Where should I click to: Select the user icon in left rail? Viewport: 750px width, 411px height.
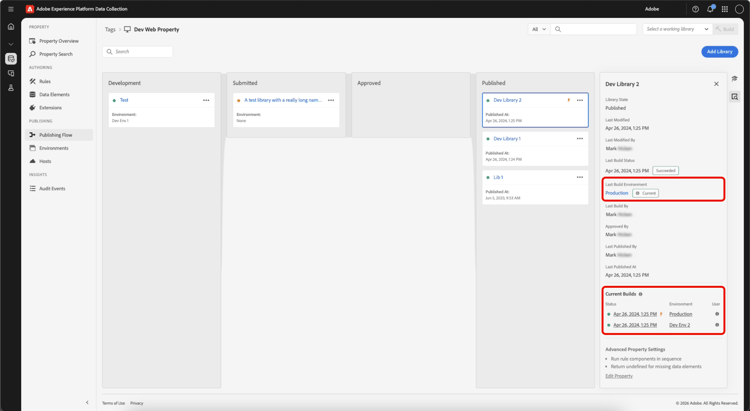click(x=11, y=88)
